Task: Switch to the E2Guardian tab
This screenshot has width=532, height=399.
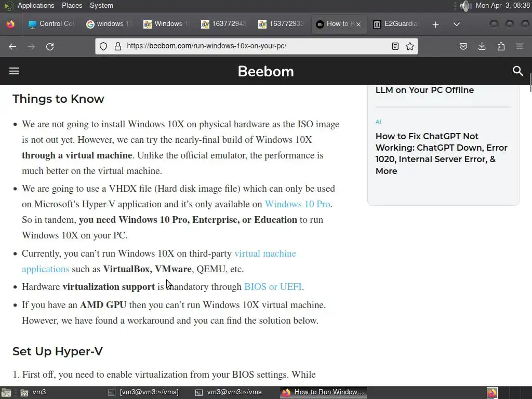Action: 395,24
